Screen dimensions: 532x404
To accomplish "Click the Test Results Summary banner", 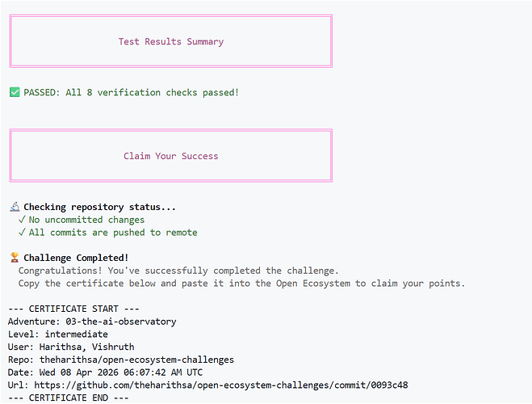I will pyautogui.click(x=171, y=41).
